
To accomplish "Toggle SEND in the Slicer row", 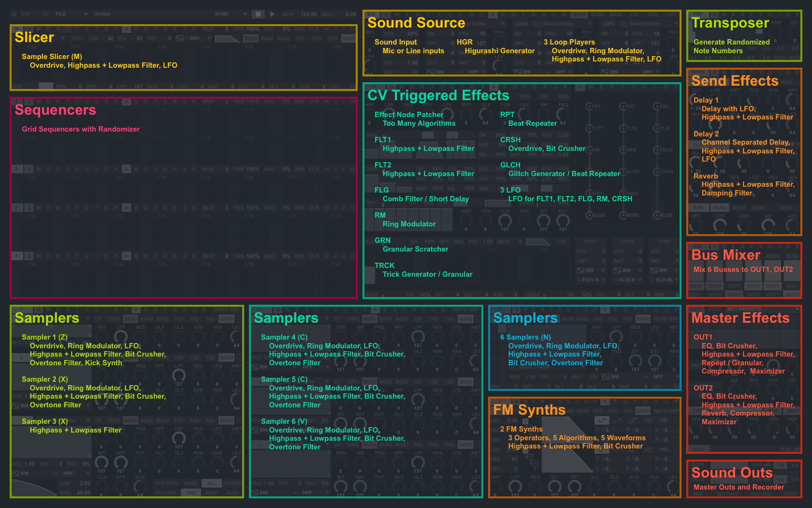I will tap(348, 38).
